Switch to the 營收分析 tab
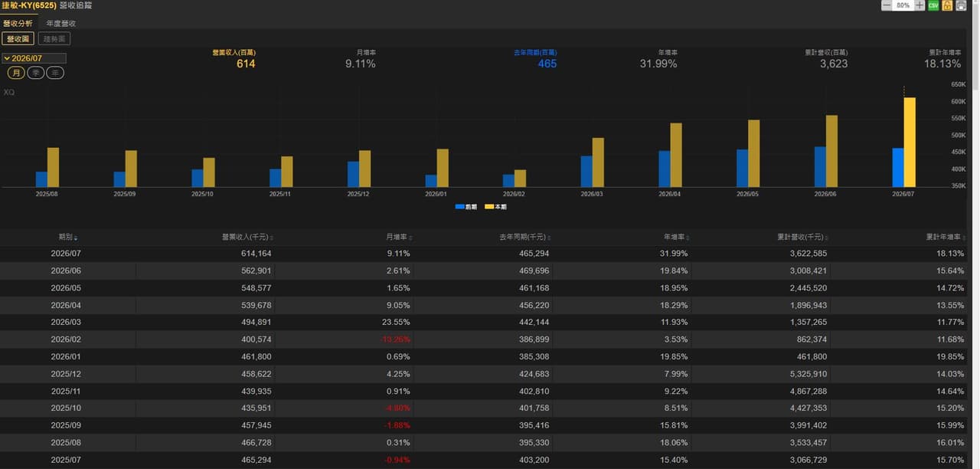The width and height of the screenshot is (980, 469). 18,23
